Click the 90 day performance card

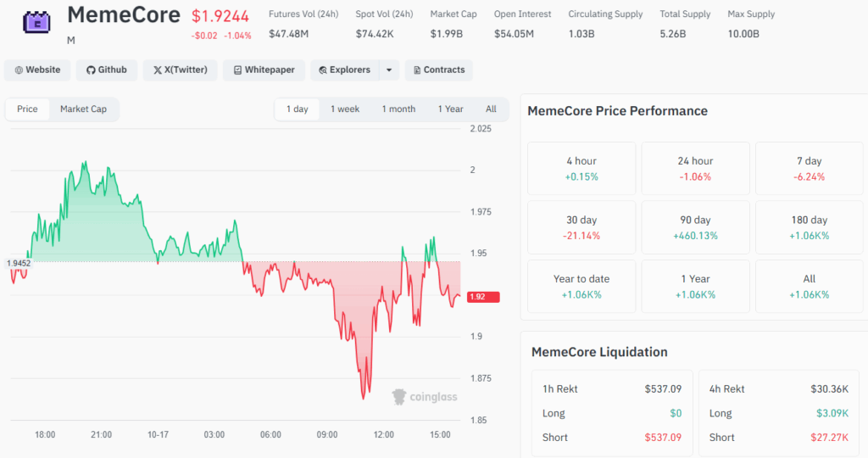coord(695,227)
